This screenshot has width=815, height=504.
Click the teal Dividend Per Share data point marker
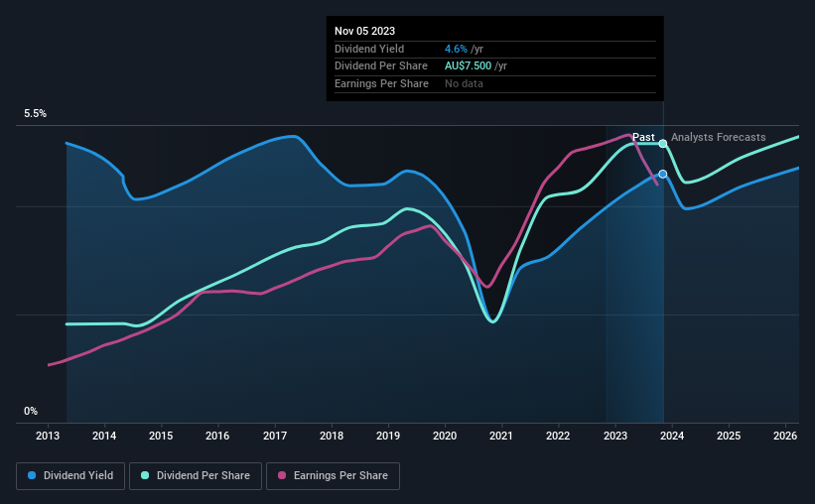(x=663, y=144)
